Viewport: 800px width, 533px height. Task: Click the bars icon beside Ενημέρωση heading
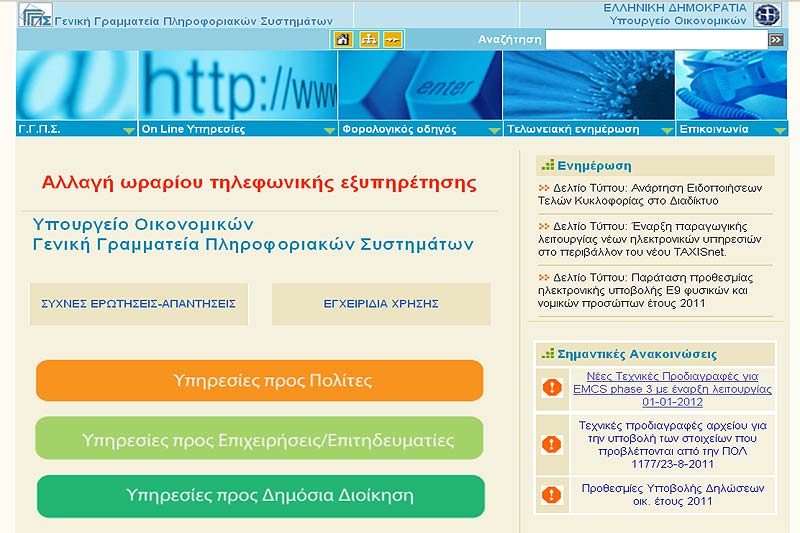coord(547,165)
